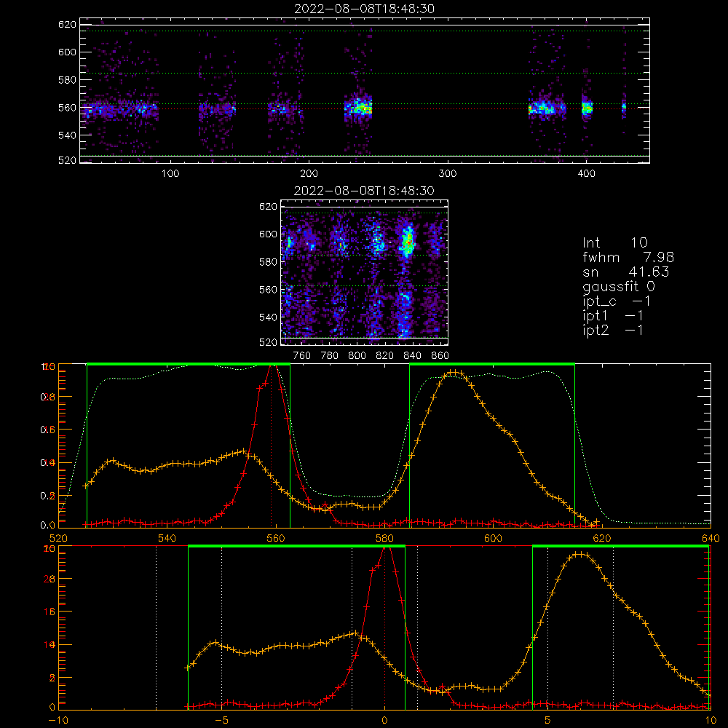Click x-axis label 400 of top image
Viewport: 728px width, 728px height.
coord(586,174)
